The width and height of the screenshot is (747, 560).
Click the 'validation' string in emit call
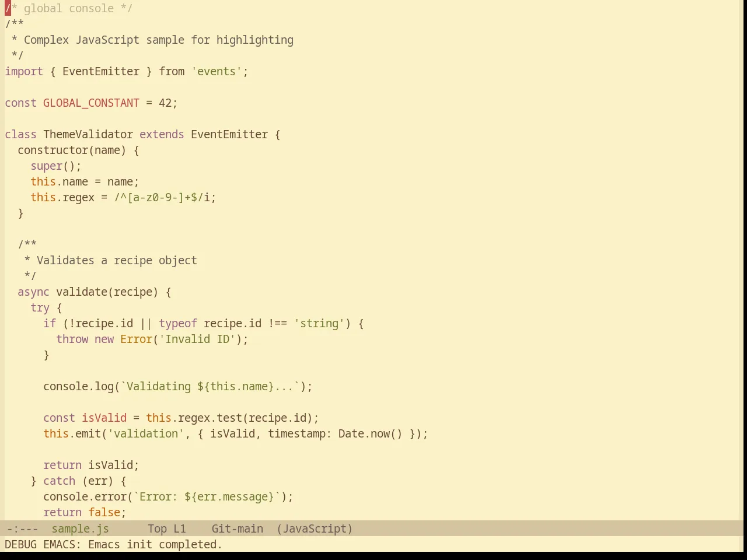pos(146,433)
